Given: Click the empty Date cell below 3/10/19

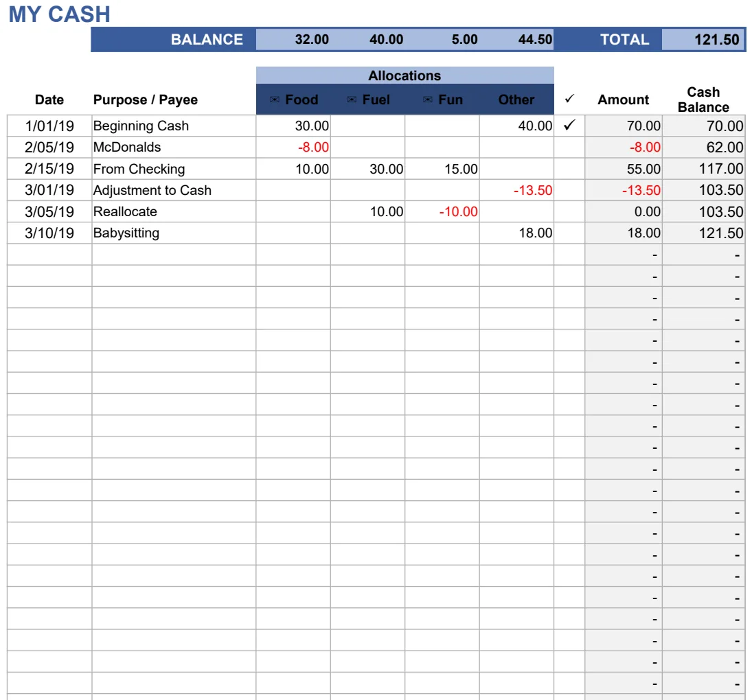Looking at the screenshot, I should click(x=49, y=255).
